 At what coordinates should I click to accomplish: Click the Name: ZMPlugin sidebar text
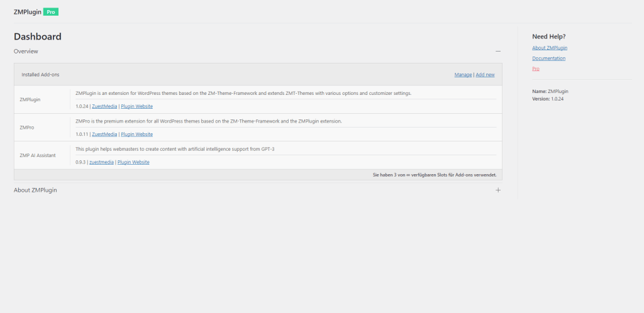click(x=550, y=92)
